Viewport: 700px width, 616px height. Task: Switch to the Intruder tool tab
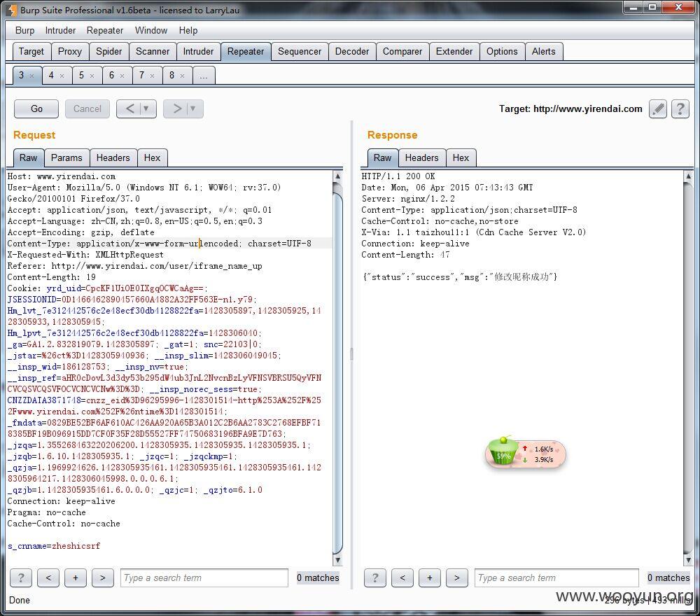[198, 51]
